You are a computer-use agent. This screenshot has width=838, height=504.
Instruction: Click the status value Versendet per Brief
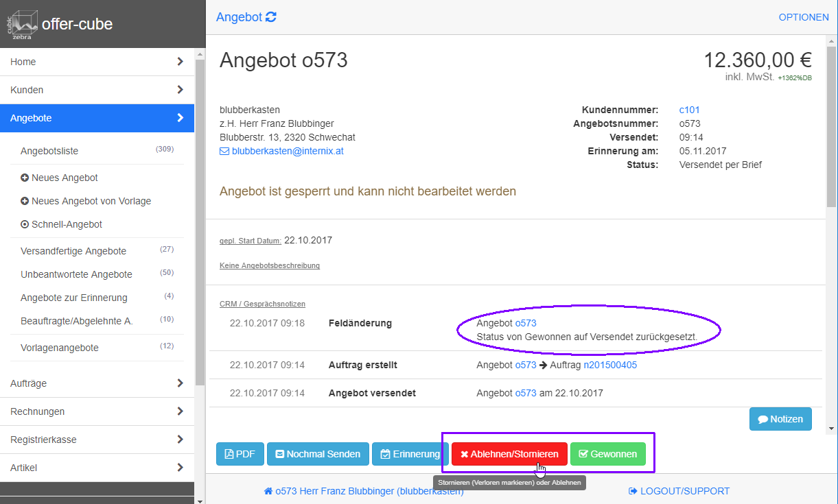pyautogui.click(x=720, y=165)
